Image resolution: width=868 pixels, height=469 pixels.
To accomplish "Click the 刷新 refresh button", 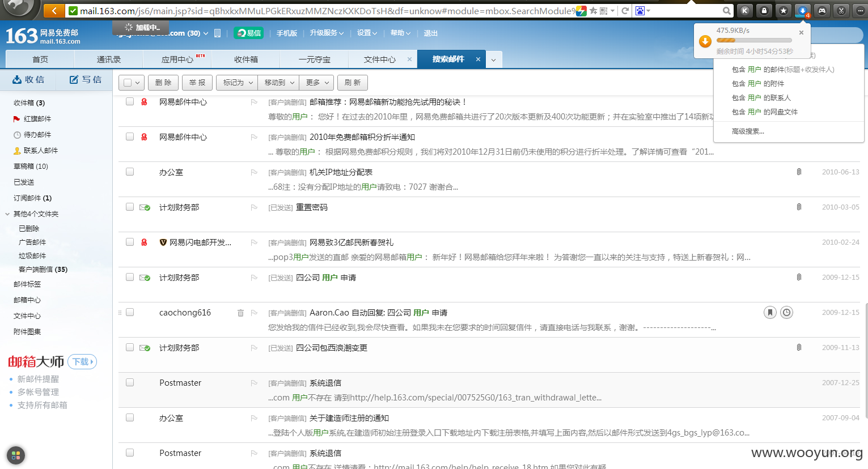I will (353, 83).
